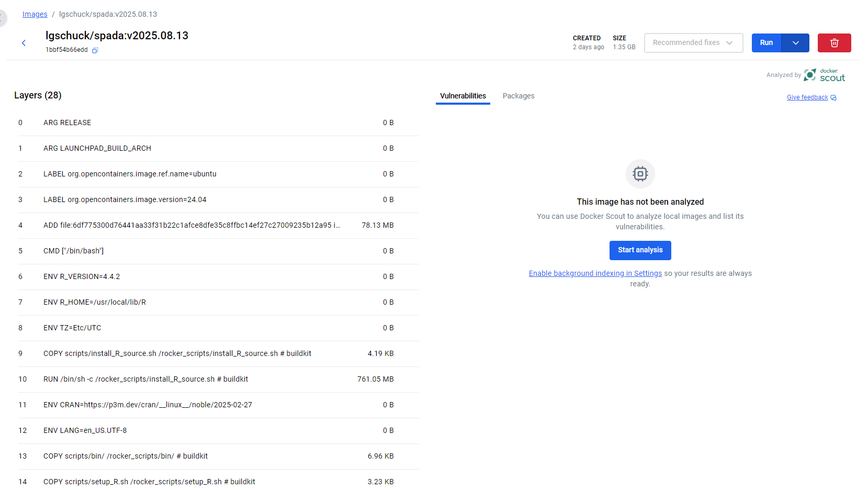The image size is (868, 490).
Task: Run the lgschuck/spada image
Action: tap(766, 43)
